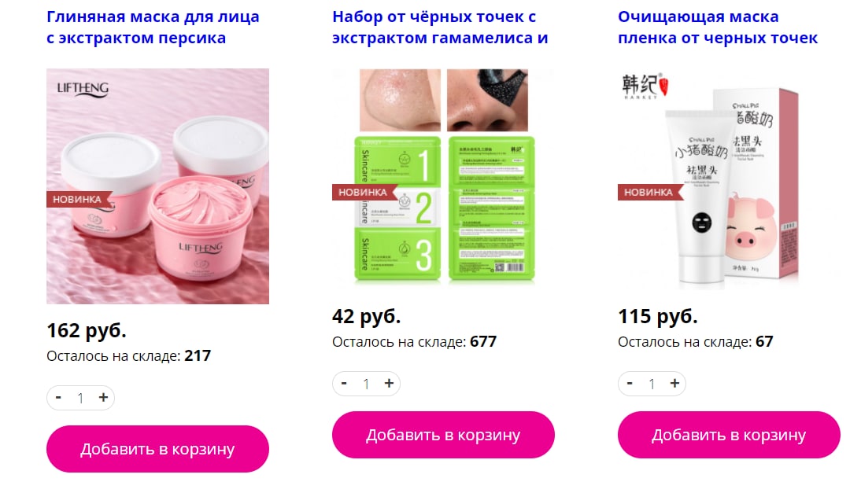Click НОВИНКА badge on film mask
The height and width of the screenshot is (504, 861).
tap(650, 192)
